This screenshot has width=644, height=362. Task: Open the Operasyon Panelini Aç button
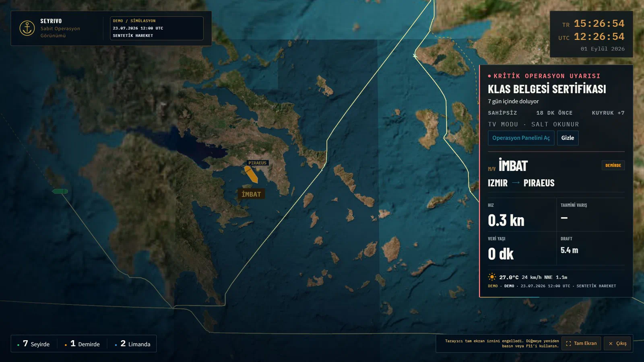pyautogui.click(x=521, y=138)
